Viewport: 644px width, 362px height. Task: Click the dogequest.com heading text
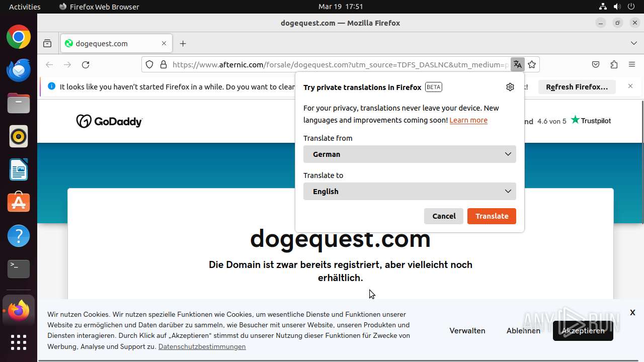pyautogui.click(x=340, y=238)
